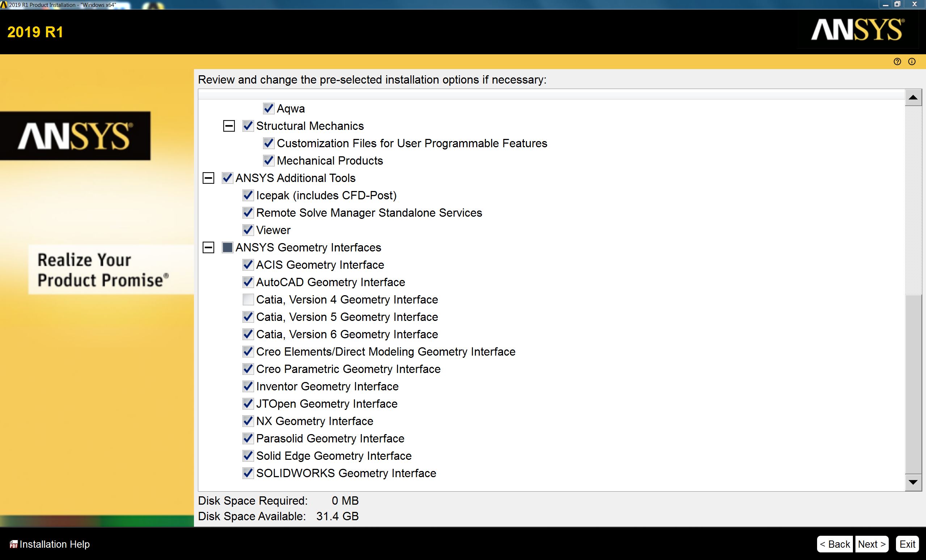Uncheck SOLIDWORKS Geometry Interface
Image resolution: width=926 pixels, height=560 pixels.
[248, 473]
